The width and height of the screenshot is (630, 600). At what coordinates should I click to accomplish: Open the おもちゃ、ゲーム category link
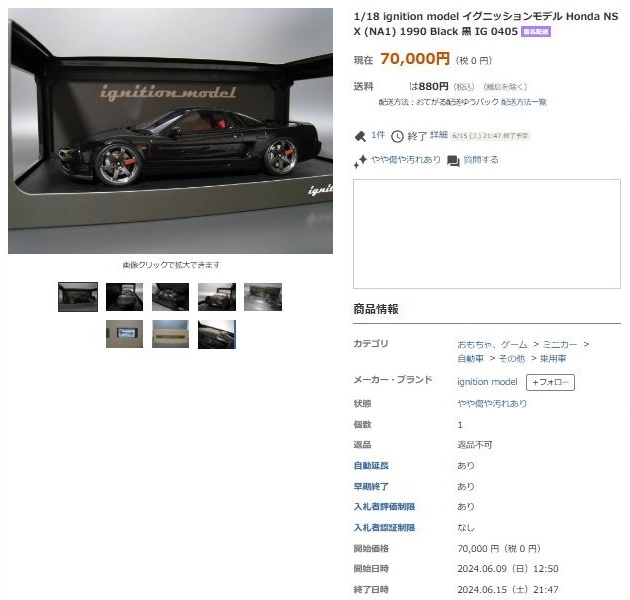492,344
